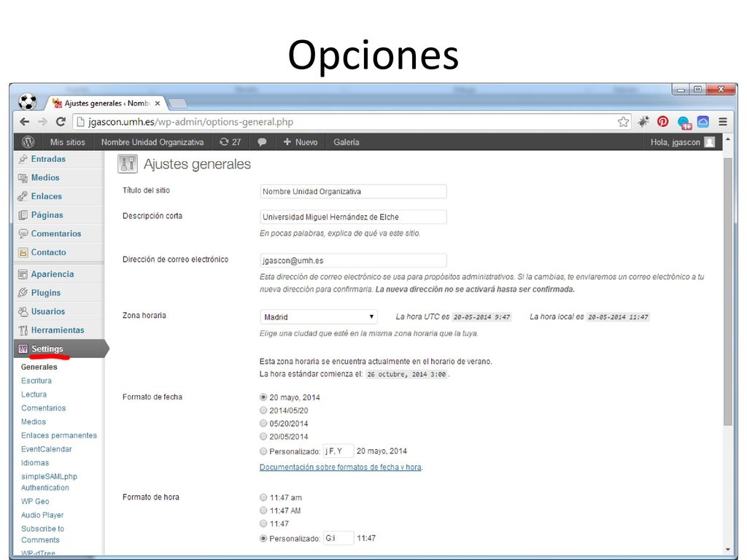This screenshot has width=747, height=560.
Task: Go to Escritura settings
Action: [x=36, y=381]
